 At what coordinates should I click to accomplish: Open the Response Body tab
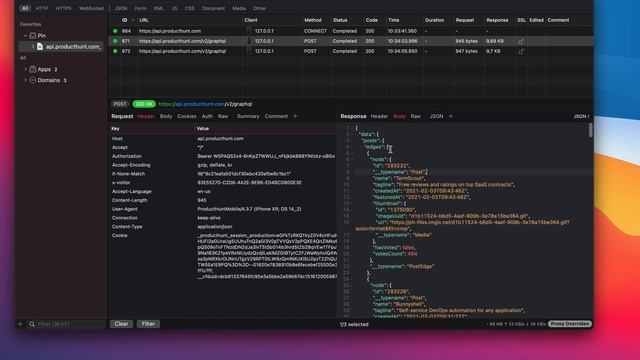pyautogui.click(x=399, y=116)
